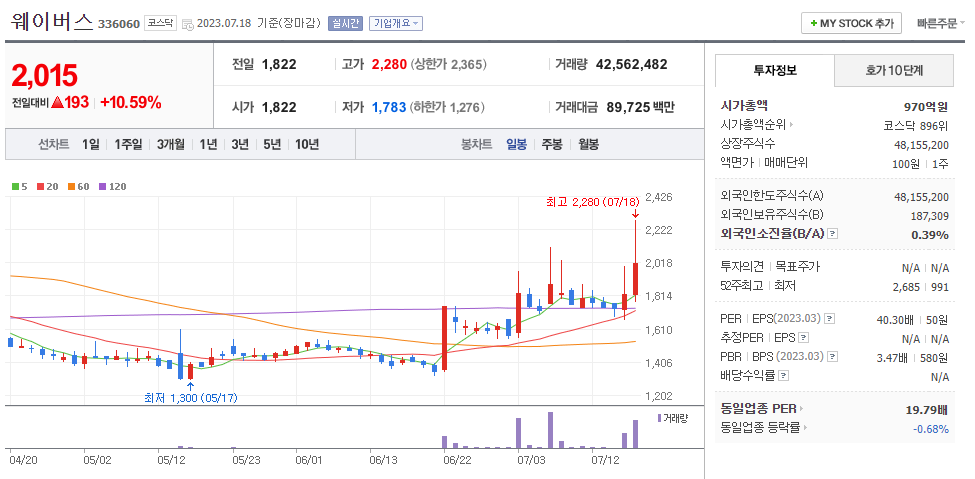The height and width of the screenshot is (479, 975).
Task: Click purple 거래량 legend square
Action: [660, 417]
